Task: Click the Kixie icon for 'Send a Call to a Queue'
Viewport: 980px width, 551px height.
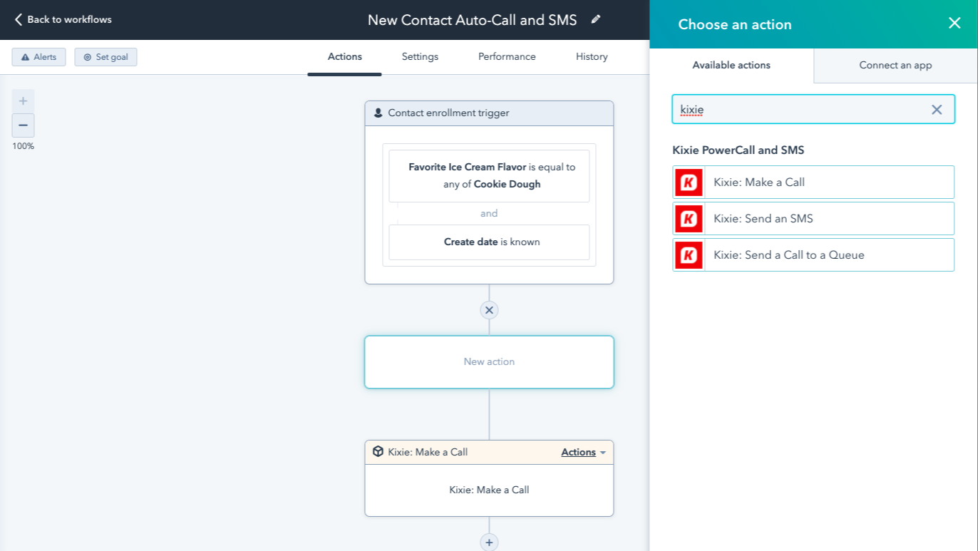Action: point(688,254)
